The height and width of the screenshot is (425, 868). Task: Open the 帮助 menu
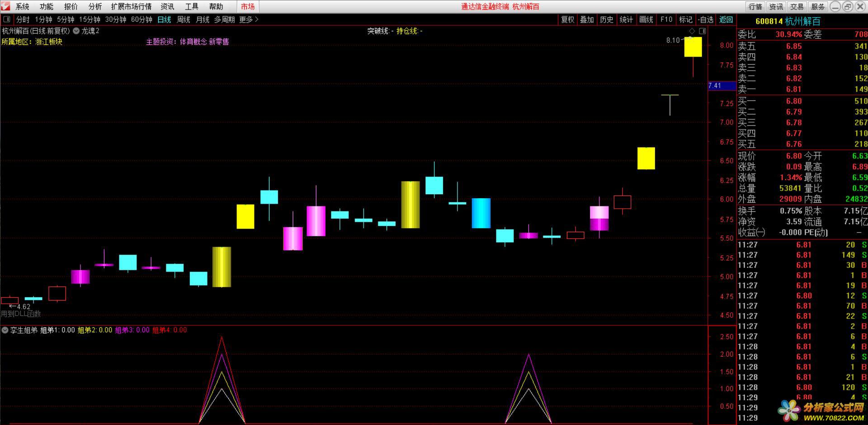[216, 6]
